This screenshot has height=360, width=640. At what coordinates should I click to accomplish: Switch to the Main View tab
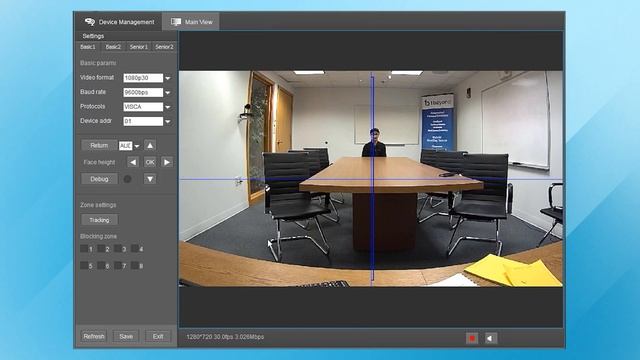tap(191, 22)
